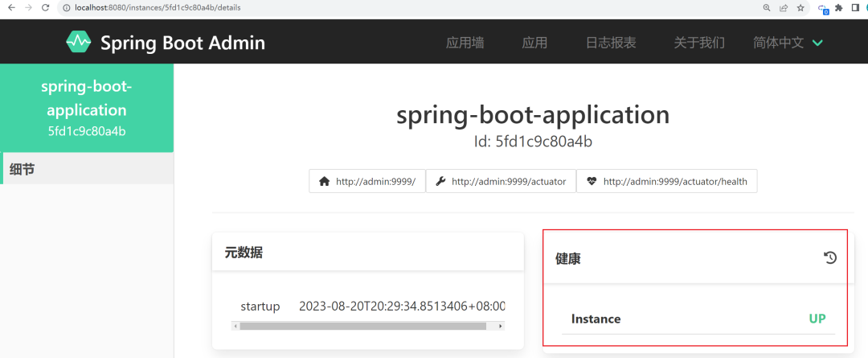The height and width of the screenshot is (358, 868).
Task: Click 'Id: 5fd1c9c80a4b' under the main title
Action: pyautogui.click(x=533, y=142)
